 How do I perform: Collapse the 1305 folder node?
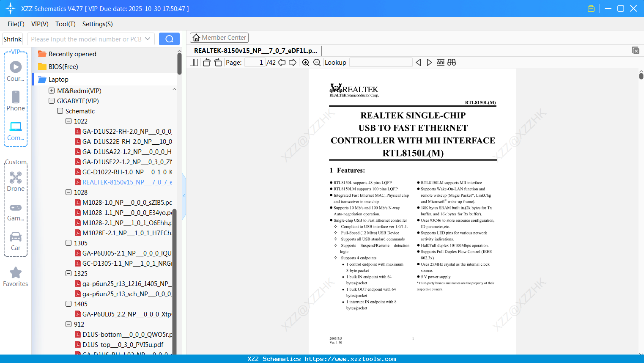(69, 243)
